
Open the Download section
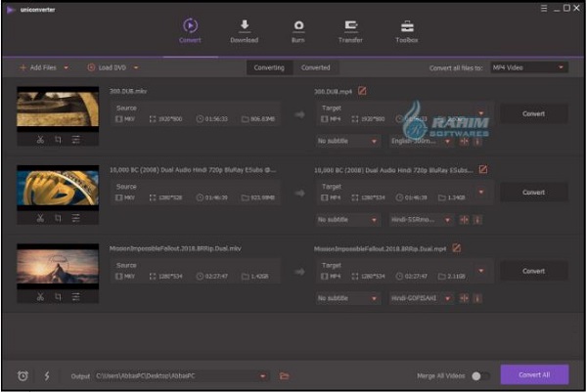[244, 31]
